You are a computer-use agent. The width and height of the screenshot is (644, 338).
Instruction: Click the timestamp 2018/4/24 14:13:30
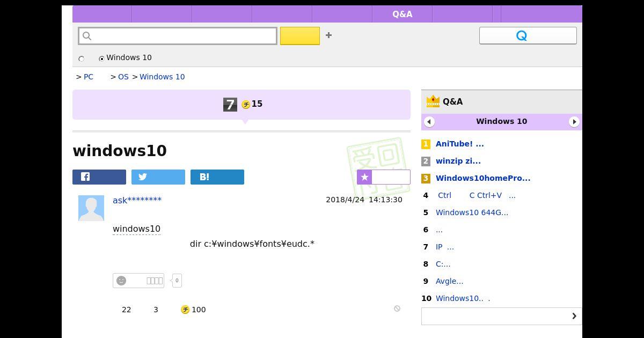click(x=364, y=200)
